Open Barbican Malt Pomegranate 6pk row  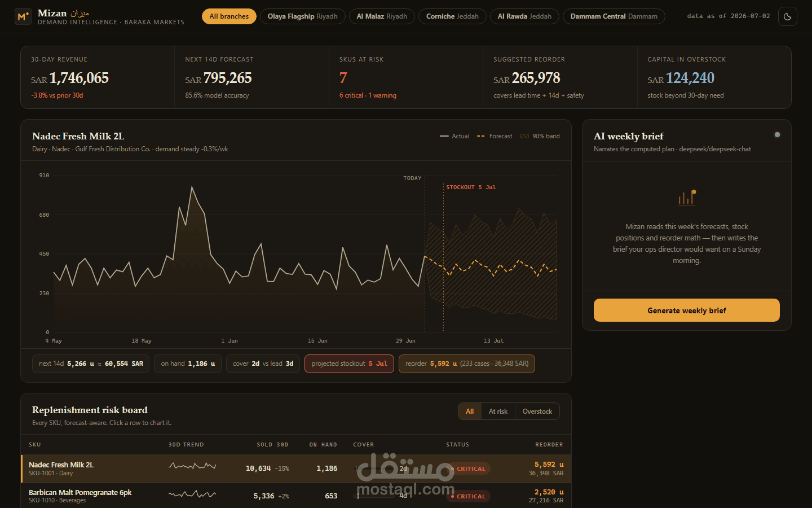click(296, 496)
